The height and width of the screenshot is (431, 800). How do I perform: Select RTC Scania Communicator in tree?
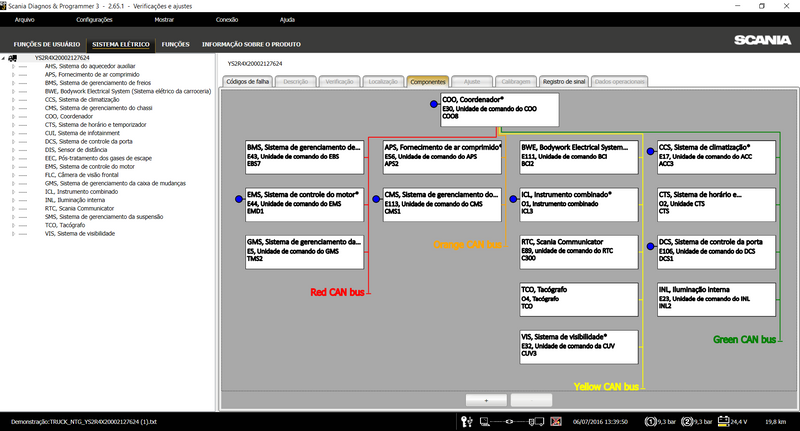79,209
